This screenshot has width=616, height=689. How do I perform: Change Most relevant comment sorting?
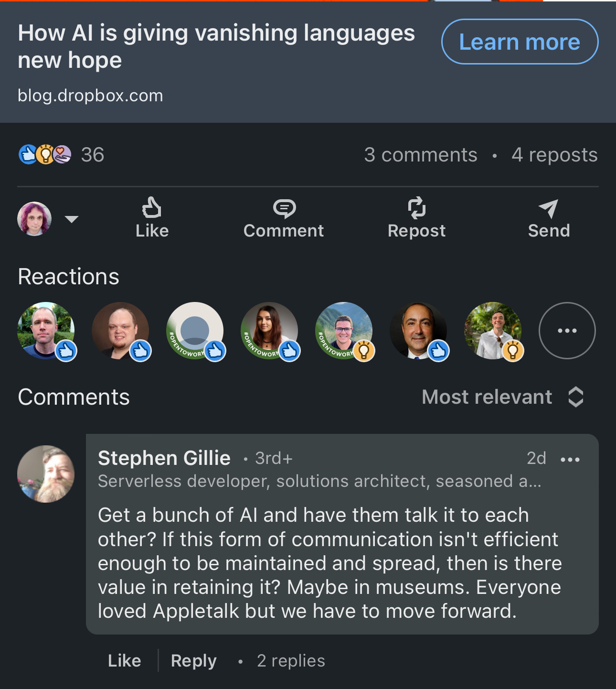502,397
